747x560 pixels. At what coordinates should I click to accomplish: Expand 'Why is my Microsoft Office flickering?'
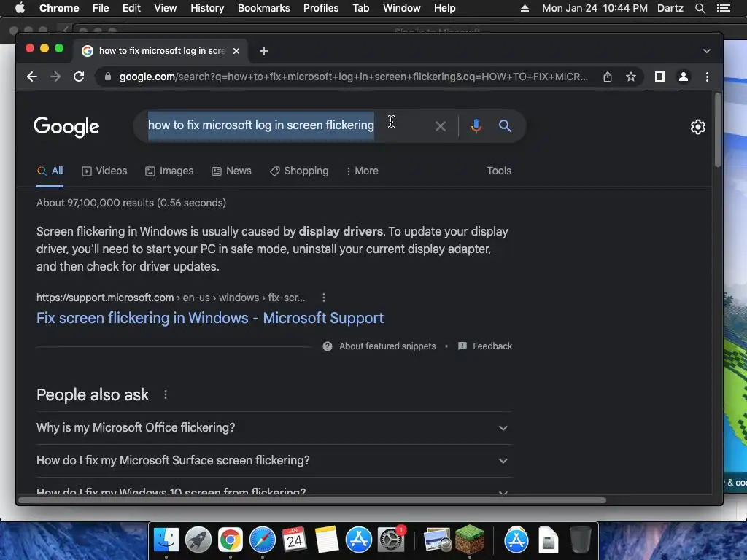[274, 427]
